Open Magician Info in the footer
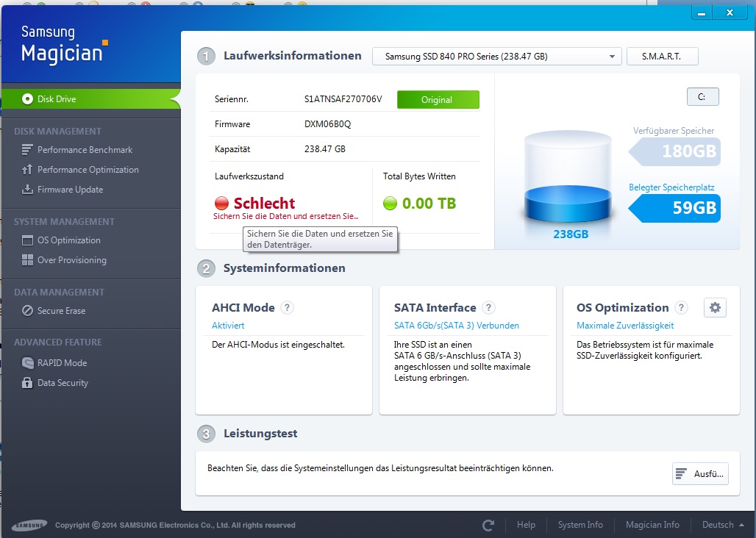This screenshot has width=756, height=538. (x=652, y=525)
